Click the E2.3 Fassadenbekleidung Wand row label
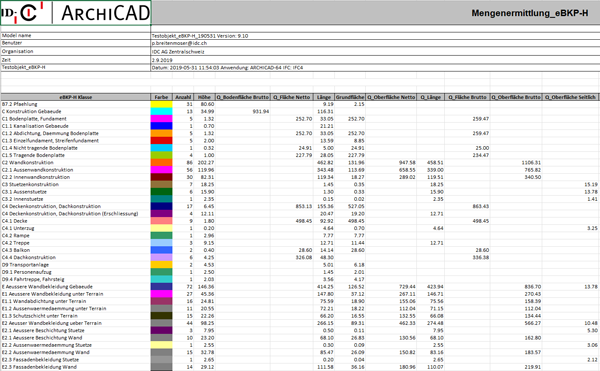This screenshot has width=600, height=371. click(39, 367)
